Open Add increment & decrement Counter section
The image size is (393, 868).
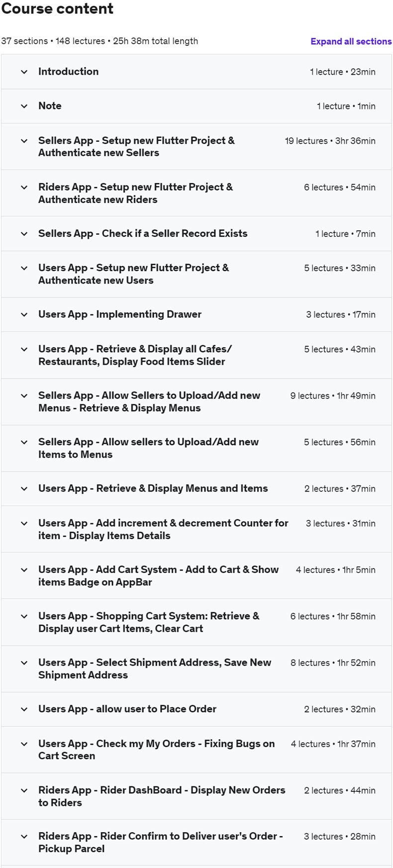click(163, 529)
